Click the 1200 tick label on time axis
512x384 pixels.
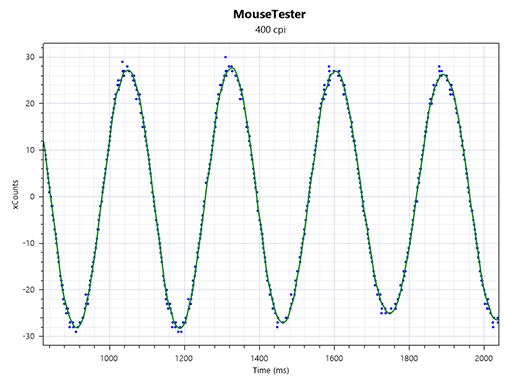click(x=184, y=358)
